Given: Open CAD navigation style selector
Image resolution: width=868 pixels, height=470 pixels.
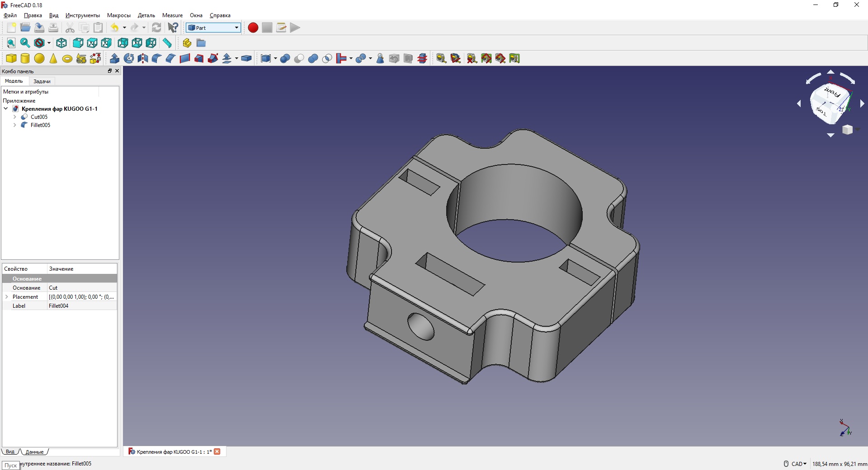Looking at the screenshot, I should click(798, 464).
